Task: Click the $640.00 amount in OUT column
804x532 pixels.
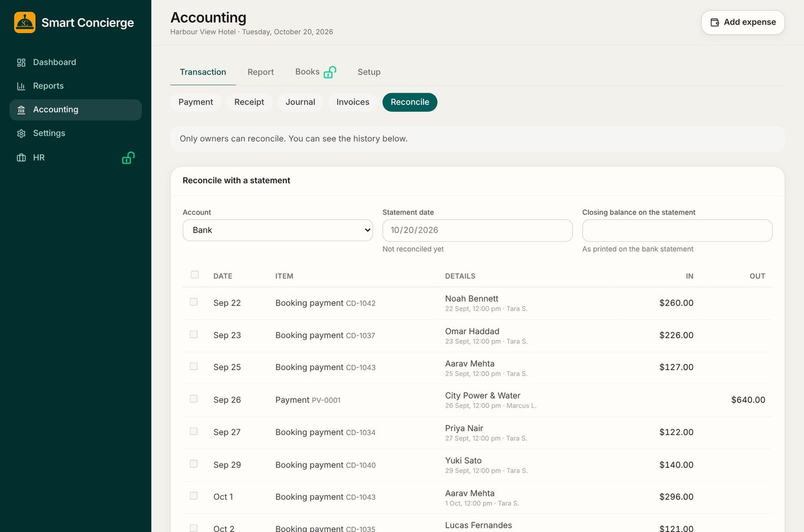Action: 748,400
